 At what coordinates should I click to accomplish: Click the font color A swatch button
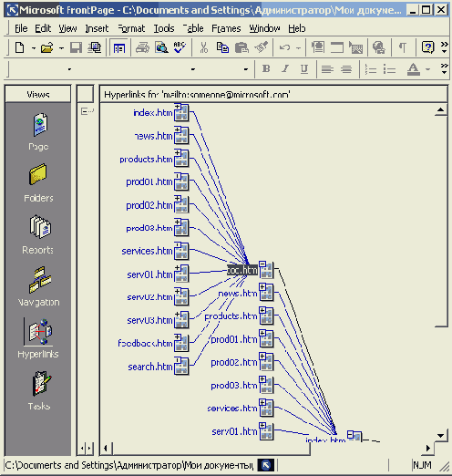pos(413,69)
